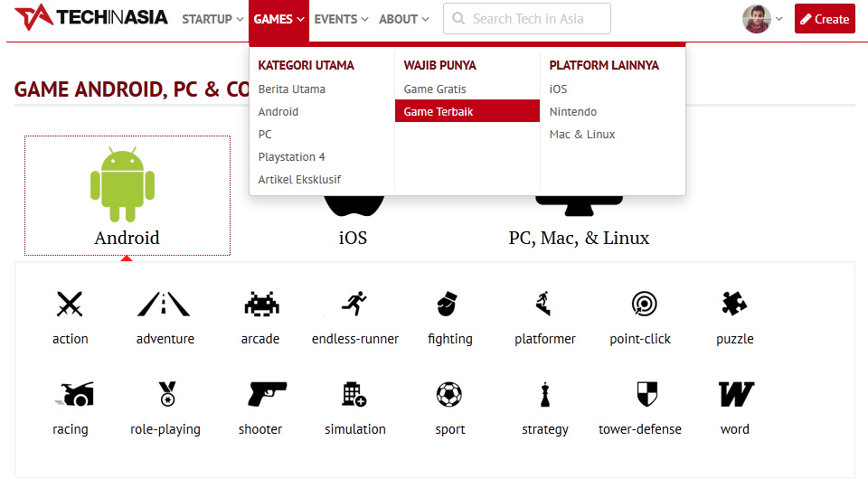Expand the Startup navigation dropdown
This screenshot has height=488, width=868.
(212, 19)
